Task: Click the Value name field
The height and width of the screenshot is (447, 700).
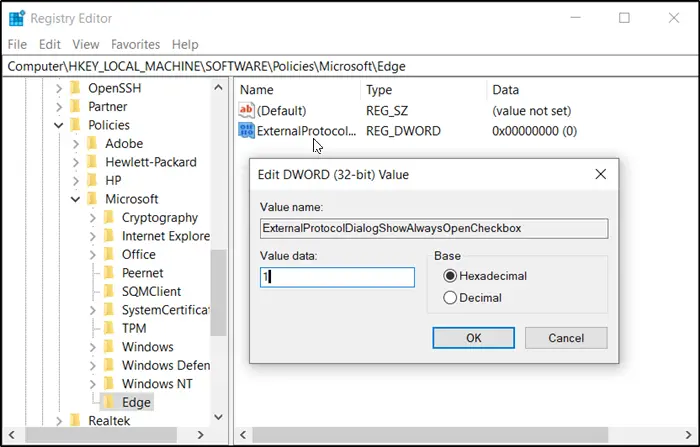Action: point(434,228)
